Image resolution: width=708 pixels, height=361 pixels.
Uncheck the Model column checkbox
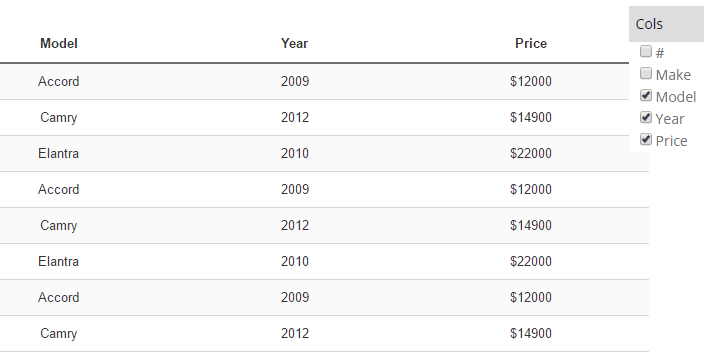pos(646,95)
